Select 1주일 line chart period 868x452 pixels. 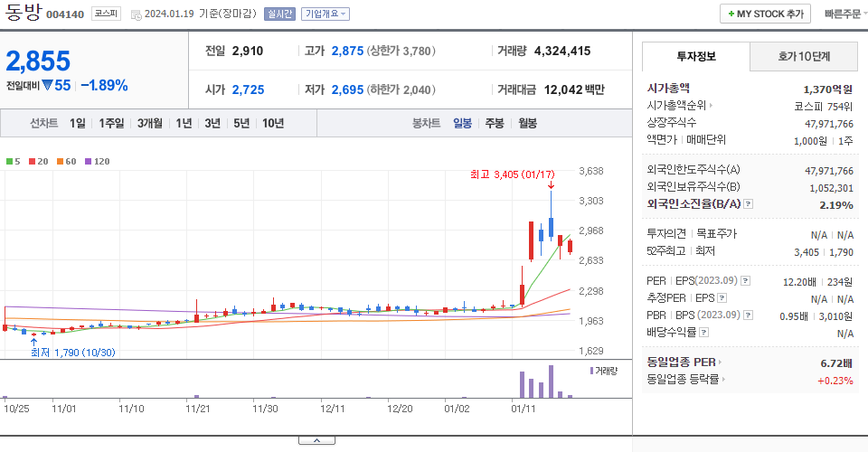(x=111, y=123)
